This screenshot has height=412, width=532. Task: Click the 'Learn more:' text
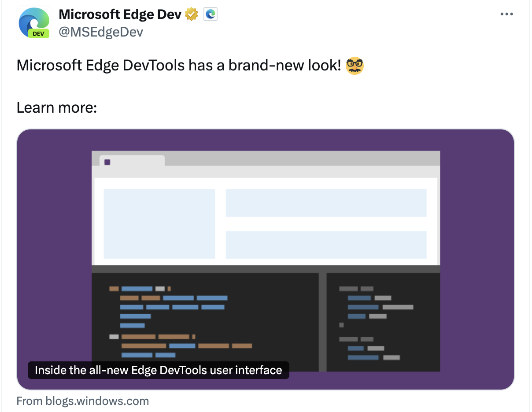pyautogui.click(x=57, y=107)
